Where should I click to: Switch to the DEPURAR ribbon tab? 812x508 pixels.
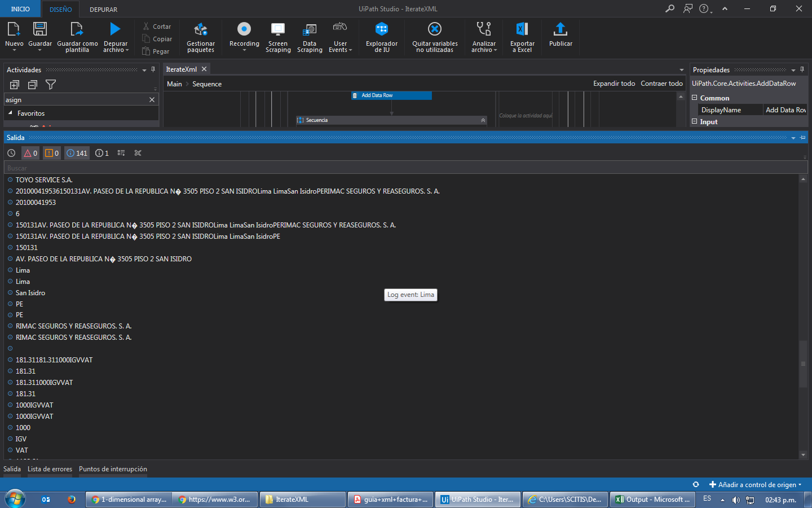tap(104, 9)
